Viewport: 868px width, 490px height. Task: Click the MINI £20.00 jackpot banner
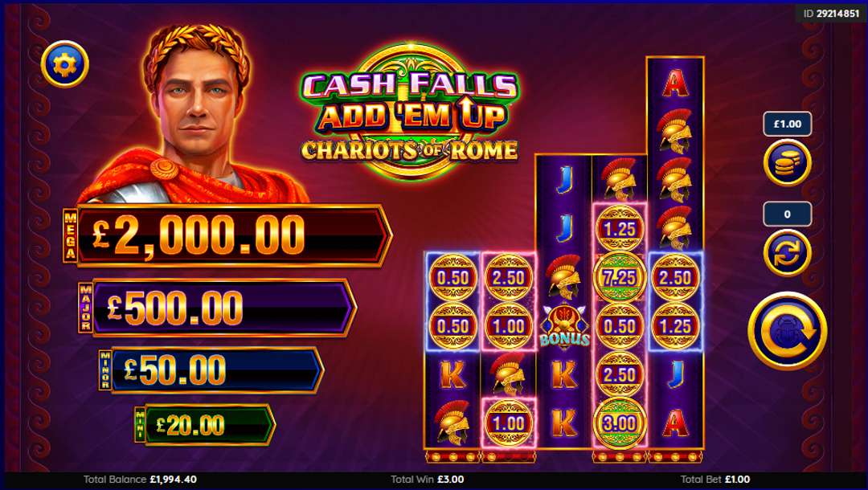pos(205,425)
